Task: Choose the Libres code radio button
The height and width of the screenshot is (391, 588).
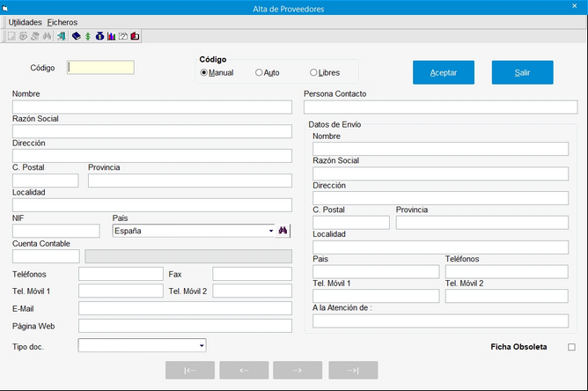Action: click(x=313, y=72)
